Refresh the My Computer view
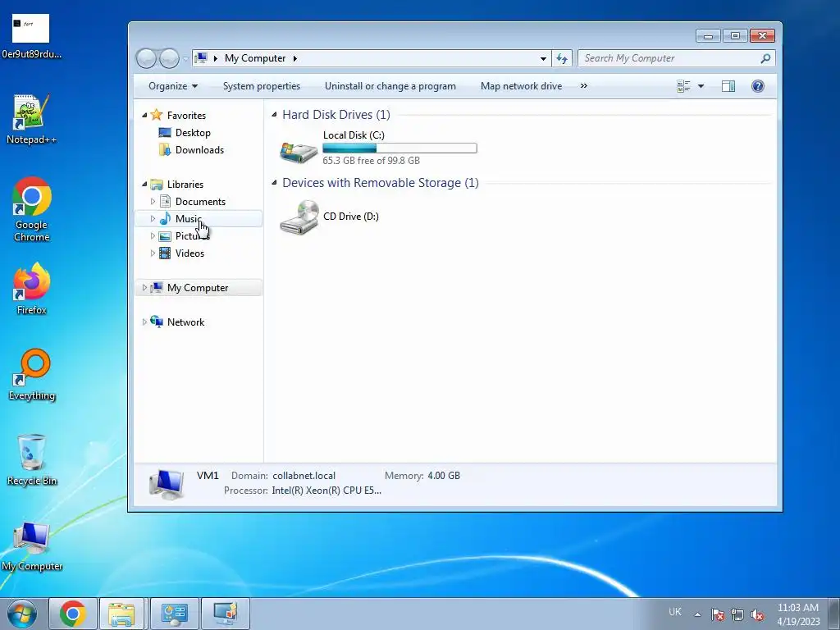The height and width of the screenshot is (630, 840). coord(561,58)
